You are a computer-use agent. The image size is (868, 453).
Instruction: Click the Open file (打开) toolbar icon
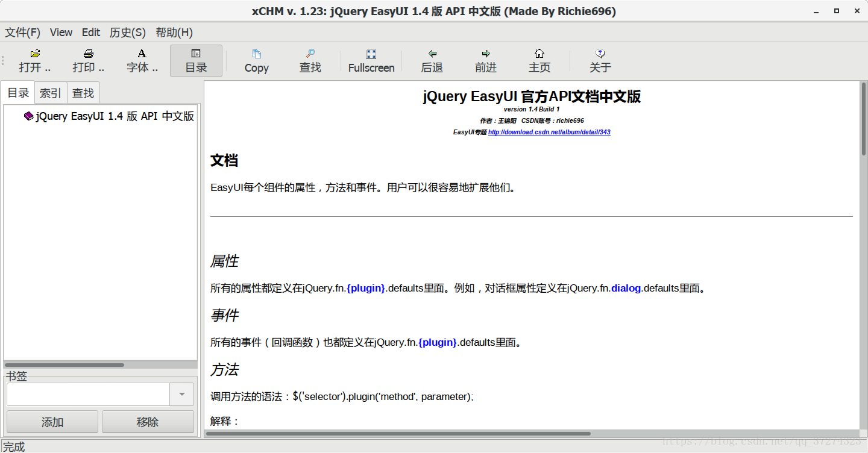(x=35, y=54)
